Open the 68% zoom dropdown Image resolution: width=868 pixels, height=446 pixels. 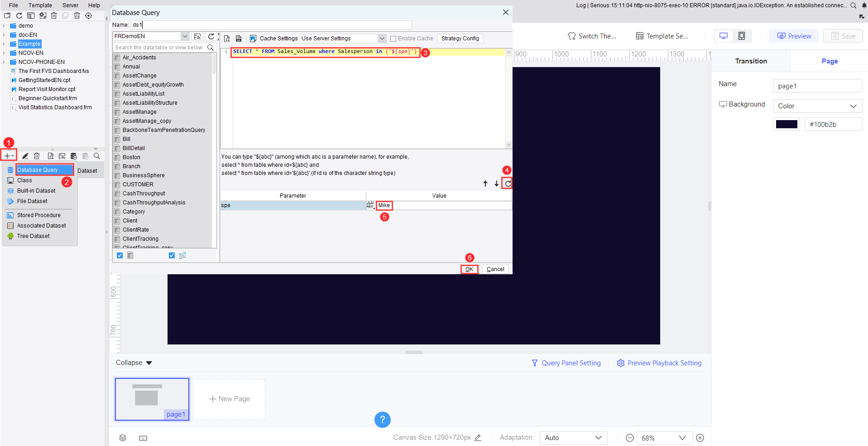pyautogui.click(x=665, y=438)
